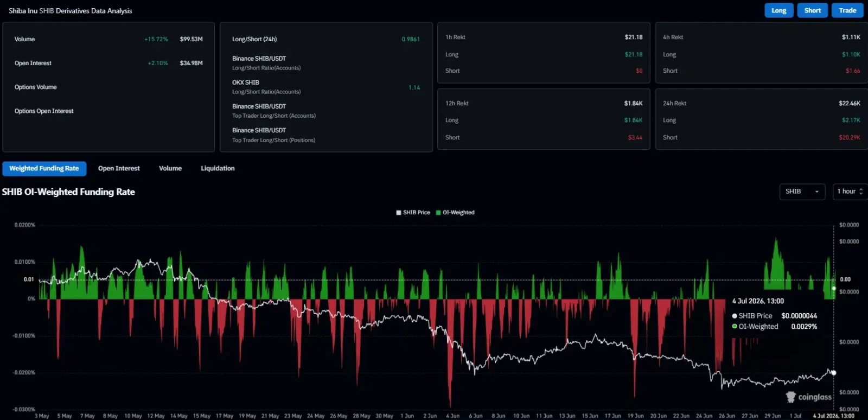868x420 pixels.
Task: Click the 1h Rekt label
Action: pos(455,37)
